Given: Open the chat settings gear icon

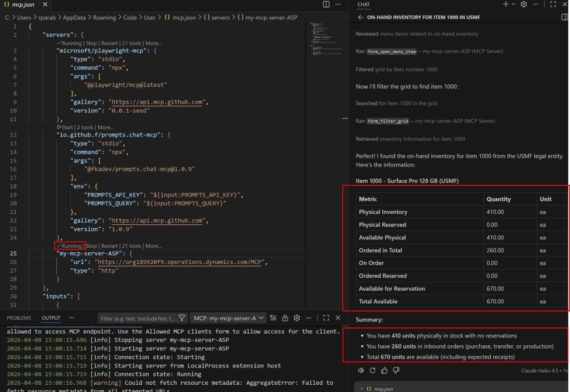Looking at the screenshot, I should click(x=524, y=4).
